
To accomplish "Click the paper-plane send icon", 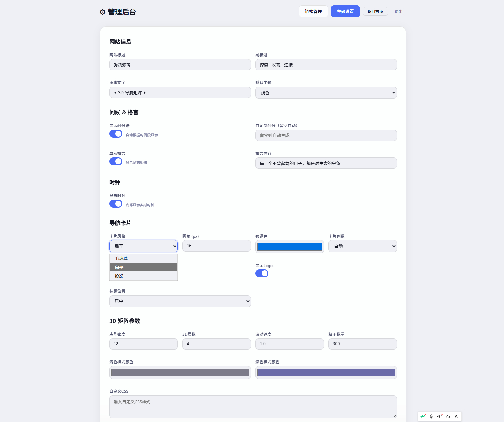I will pos(440,416).
